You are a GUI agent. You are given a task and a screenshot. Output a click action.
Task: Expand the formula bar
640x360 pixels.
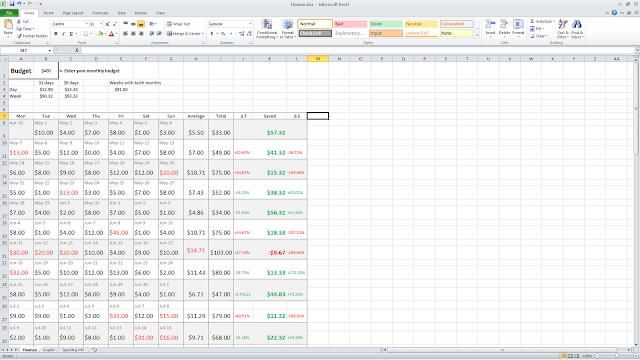coord(637,50)
